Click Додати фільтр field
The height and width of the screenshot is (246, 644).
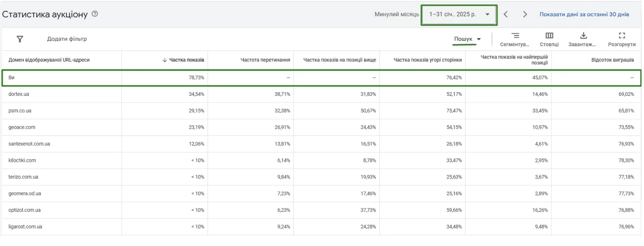coord(67,39)
